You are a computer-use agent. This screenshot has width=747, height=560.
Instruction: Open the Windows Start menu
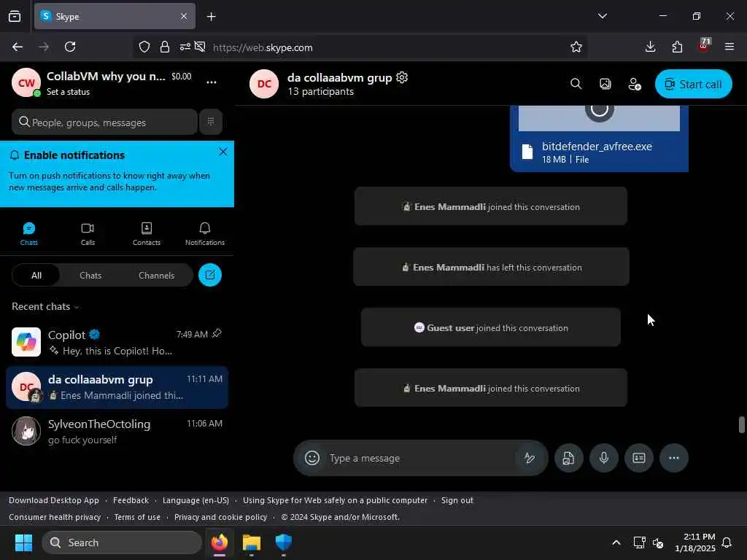23,542
